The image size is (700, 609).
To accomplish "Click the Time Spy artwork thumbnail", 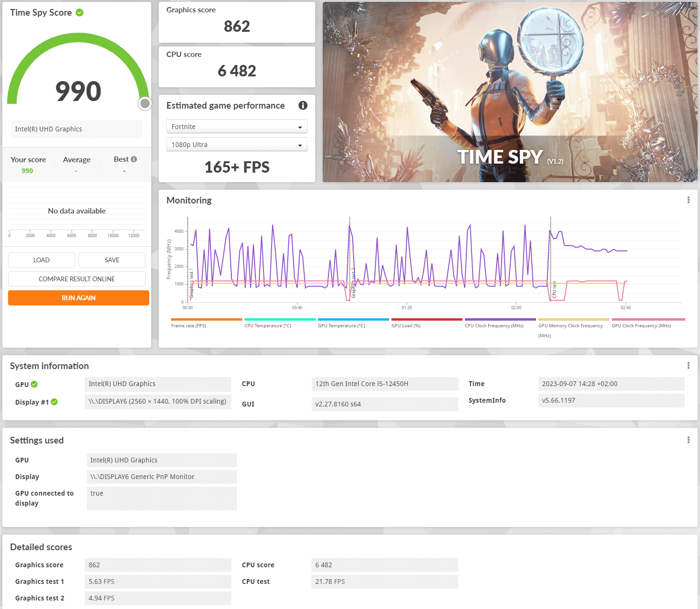I will (x=509, y=92).
